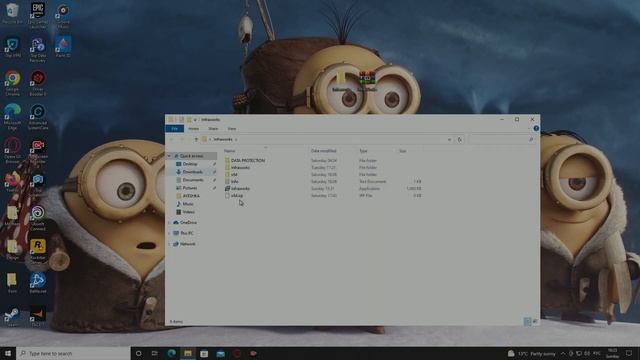This screenshot has height=360, width=640.
Task: Open Edge from the taskbar
Action: tap(171, 353)
